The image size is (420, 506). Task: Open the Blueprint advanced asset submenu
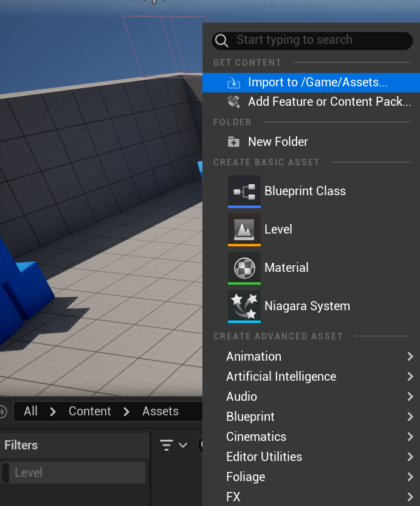[311, 417]
